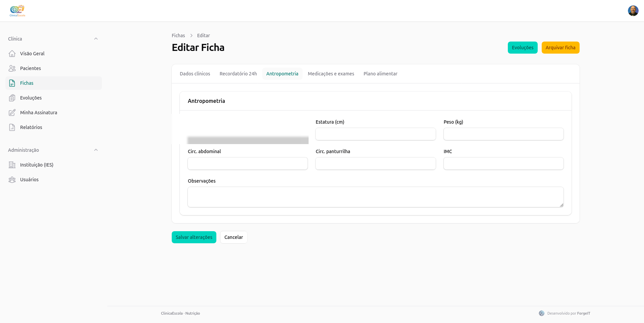
Task: Open the Recordatório 24h tab
Action: tap(238, 74)
